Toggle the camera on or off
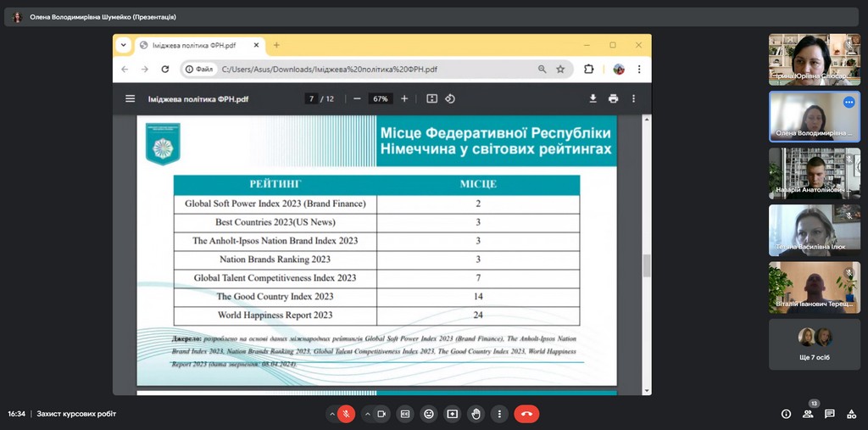Image resolution: width=868 pixels, height=430 pixels. coord(381,414)
